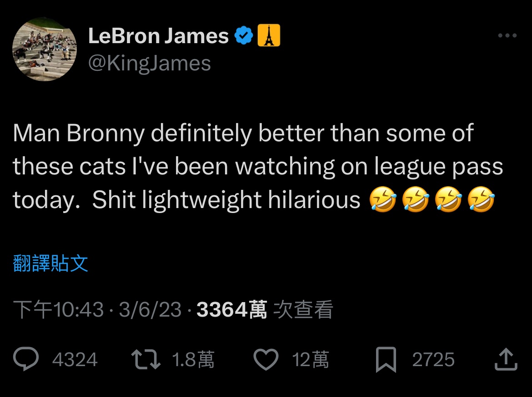This screenshot has height=397, width=532.
Task: Toggle the bookmark icon
Action: tap(386, 360)
